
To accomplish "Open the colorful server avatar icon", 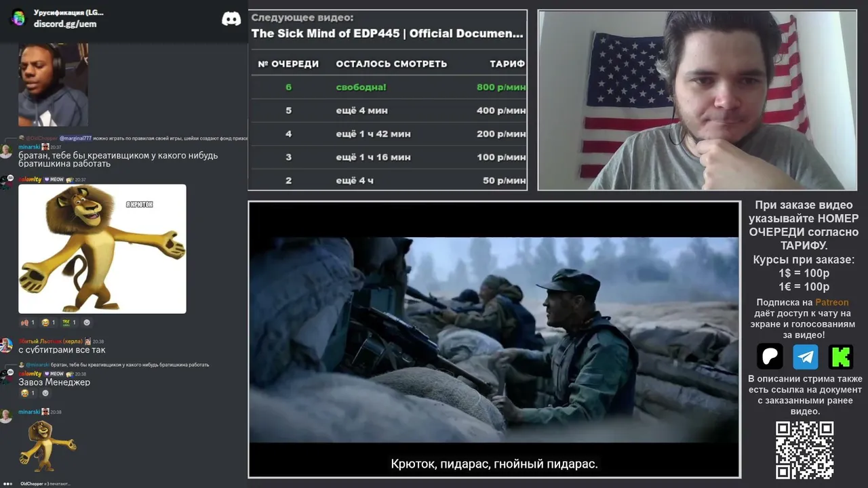I will (x=18, y=18).
